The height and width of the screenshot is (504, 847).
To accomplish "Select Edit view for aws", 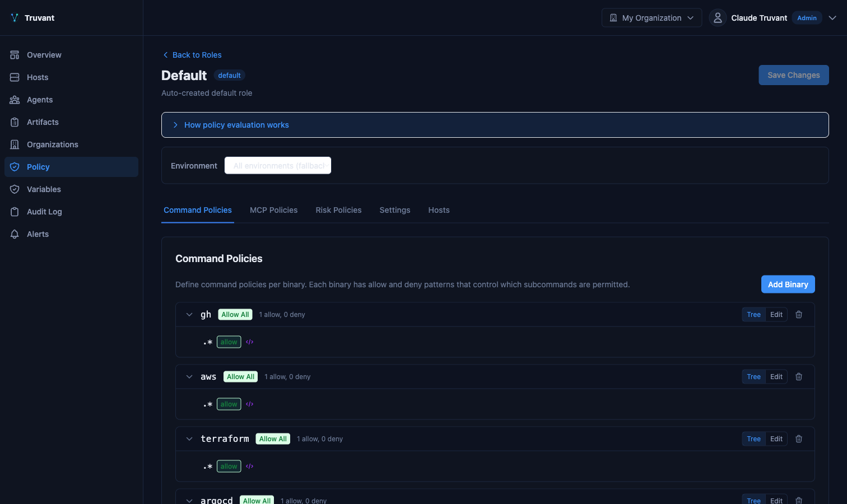I will [x=776, y=377].
